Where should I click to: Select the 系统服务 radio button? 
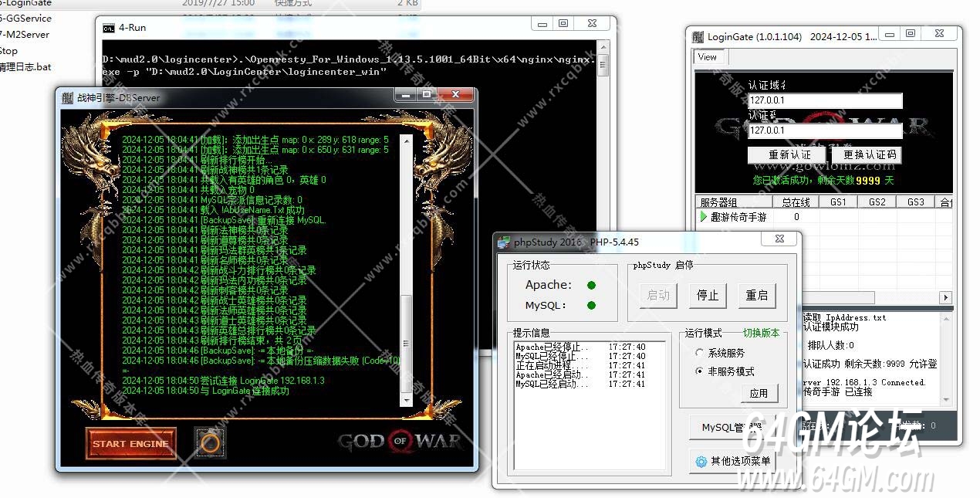click(699, 353)
